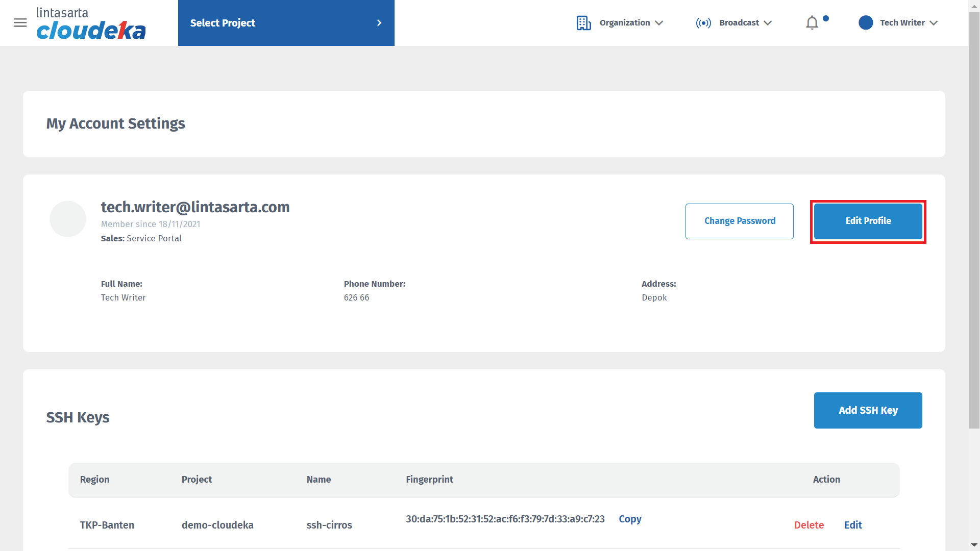Click the scrollbar down arrow
Image resolution: width=980 pixels, height=551 pixels.
pos(974,545)
